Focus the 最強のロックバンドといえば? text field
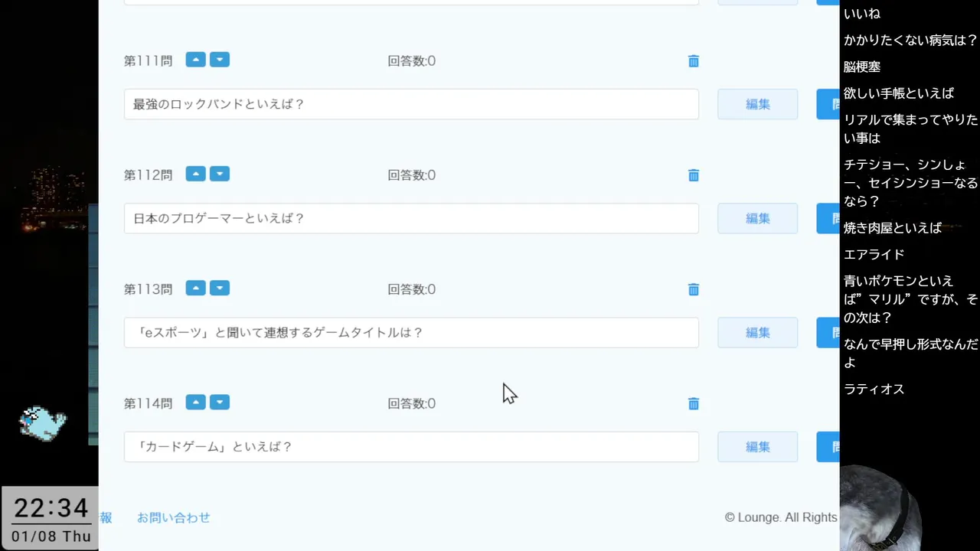The image size is (980, 551). (411, 104)
